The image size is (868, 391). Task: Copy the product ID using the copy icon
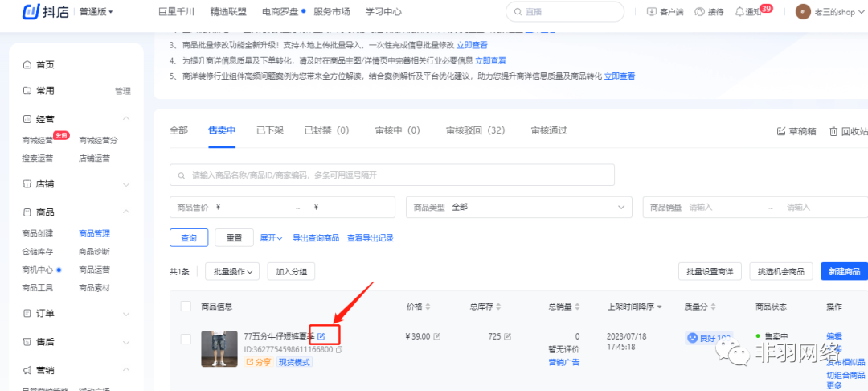click(338, 349)
